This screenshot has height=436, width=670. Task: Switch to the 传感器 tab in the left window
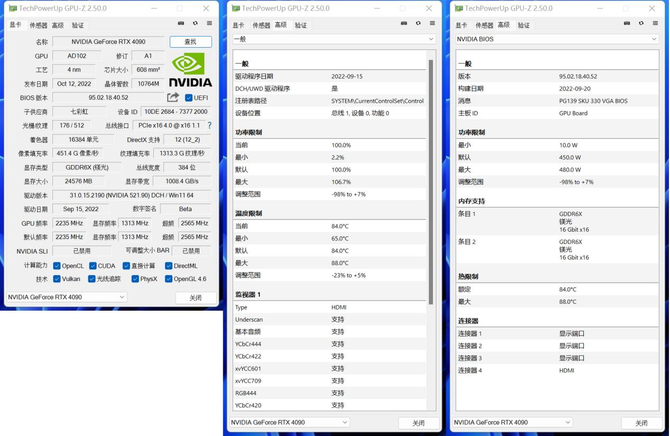[x=38, y=25]
